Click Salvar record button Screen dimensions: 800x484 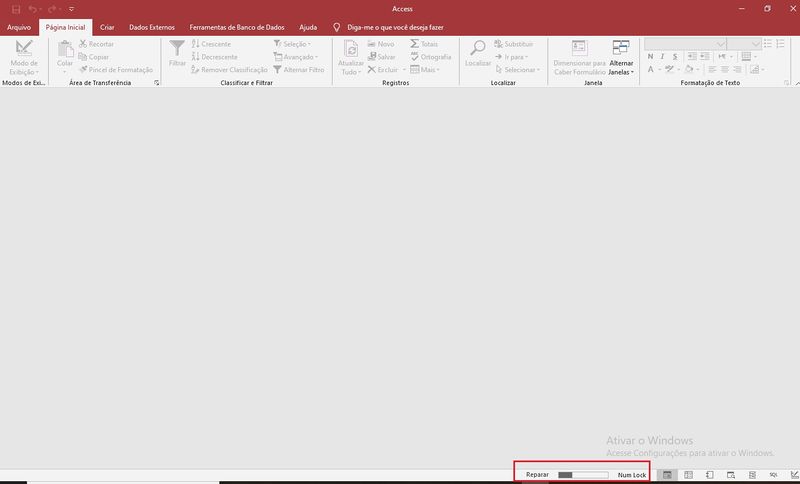click(382, 57)
